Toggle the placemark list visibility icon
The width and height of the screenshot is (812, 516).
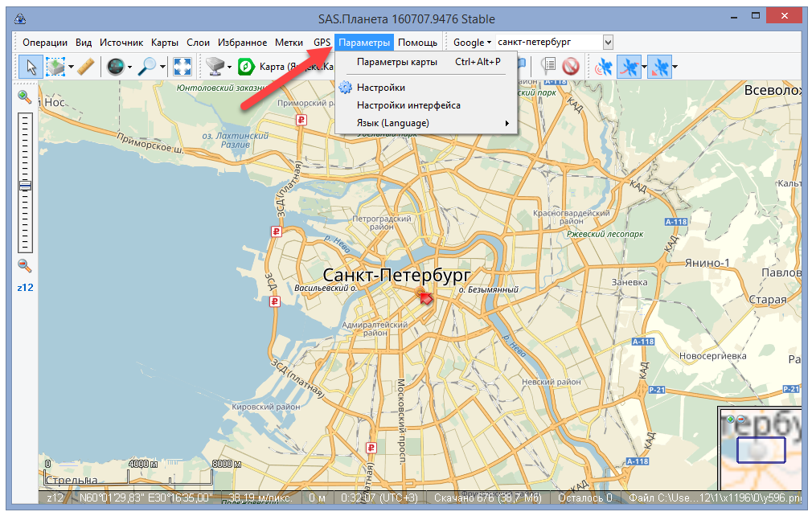[x=548, y=67]
